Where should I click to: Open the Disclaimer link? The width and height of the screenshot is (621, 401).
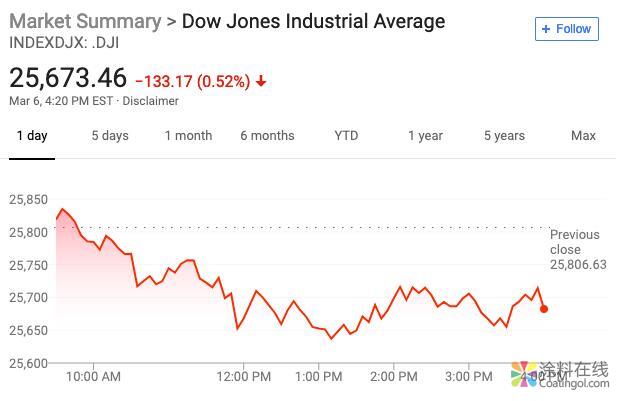150,101
